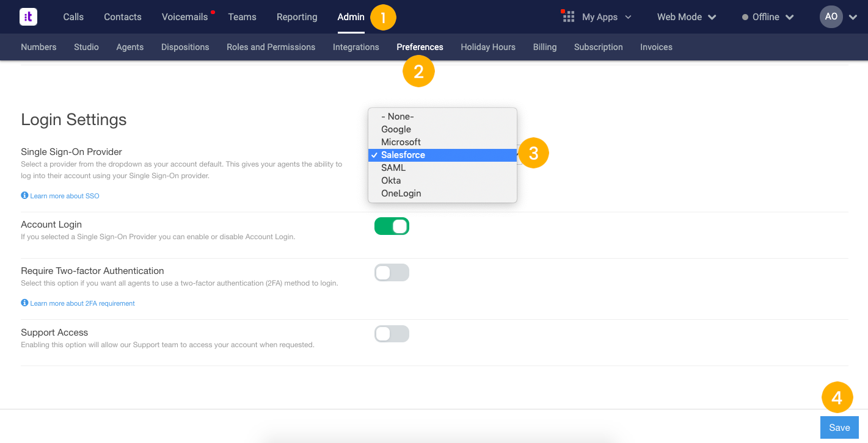Viewport: 868px width, 443px height.
Task: Open the Studio section
Action: [86, 47]
